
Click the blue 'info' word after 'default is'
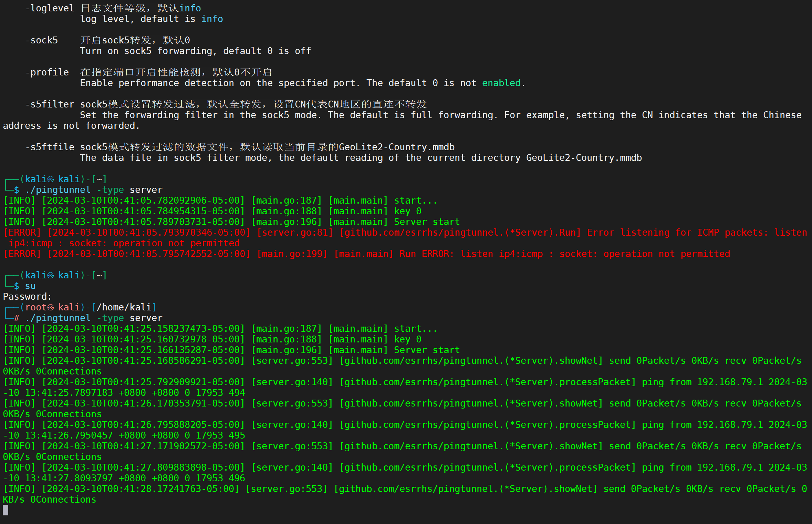click(x=212, y=19)
